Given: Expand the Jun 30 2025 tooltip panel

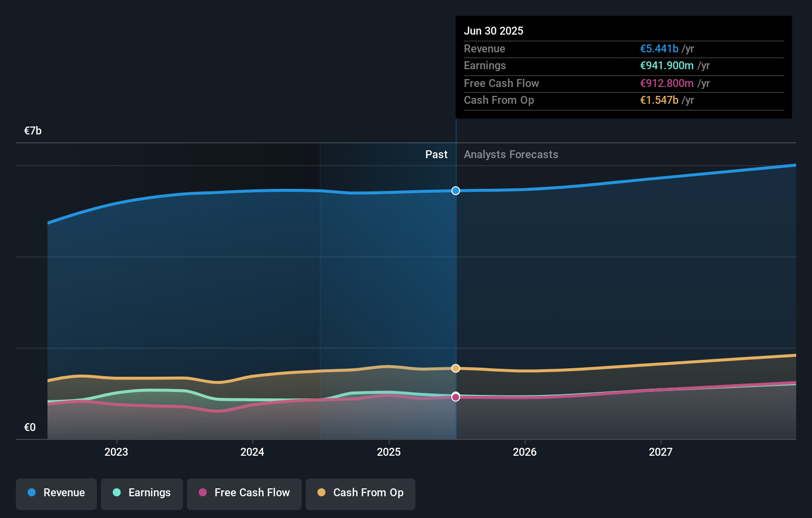Looking at the screenshot, I should [623, 67].
